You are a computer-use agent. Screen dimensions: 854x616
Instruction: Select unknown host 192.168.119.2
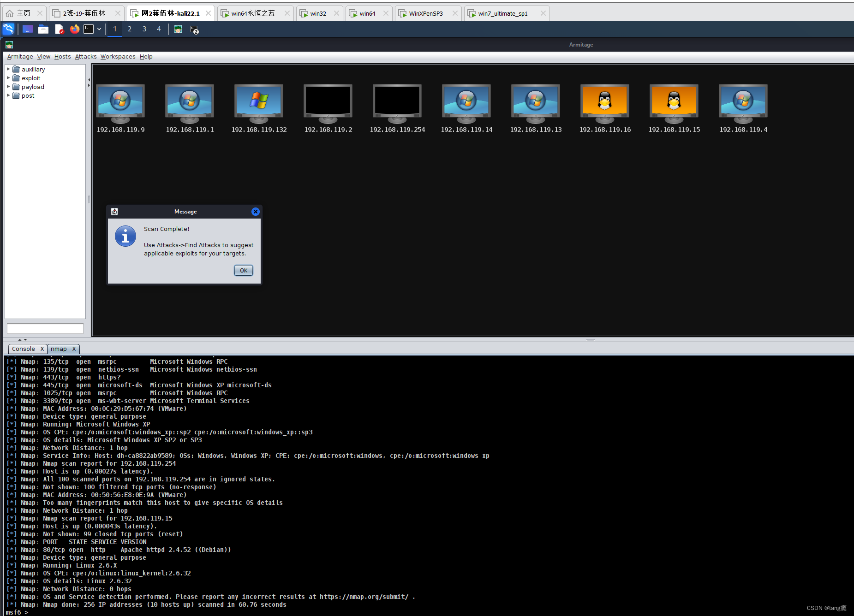click(328, 104)
